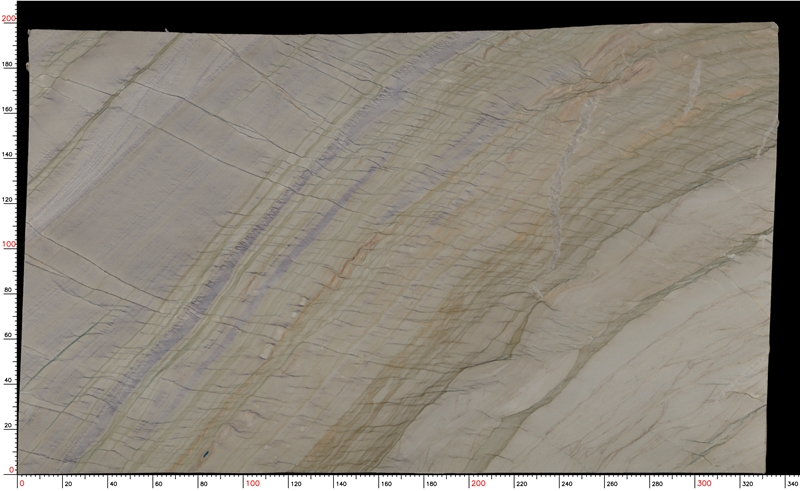Click red 0 label on horizontal ruler
The image size is (800, 491).
pos(22,483)
